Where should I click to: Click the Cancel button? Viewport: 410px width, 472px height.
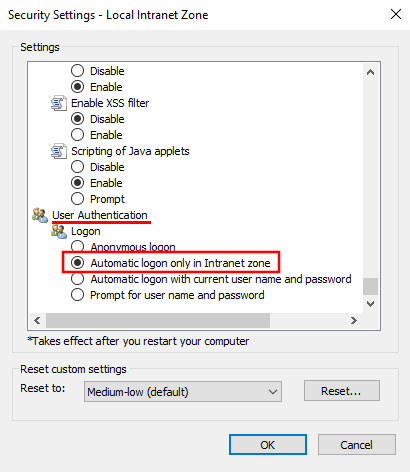(x=357, y=445)
